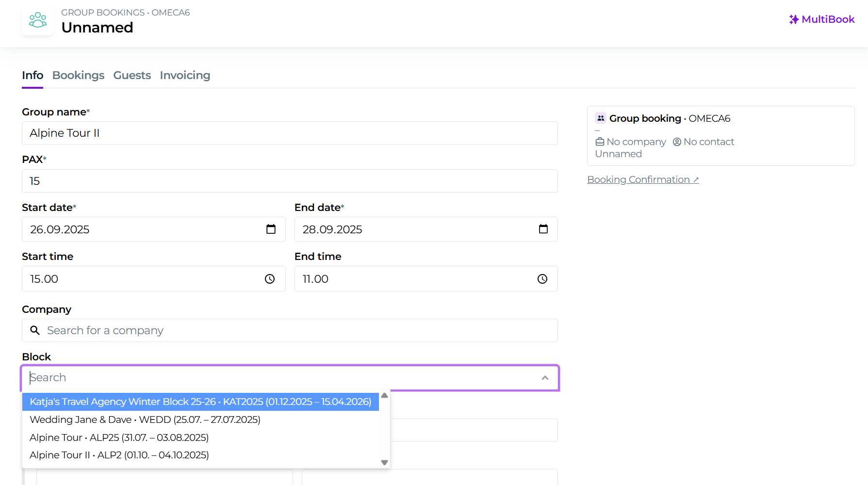Focus the Group name input field

pos(290,133)
